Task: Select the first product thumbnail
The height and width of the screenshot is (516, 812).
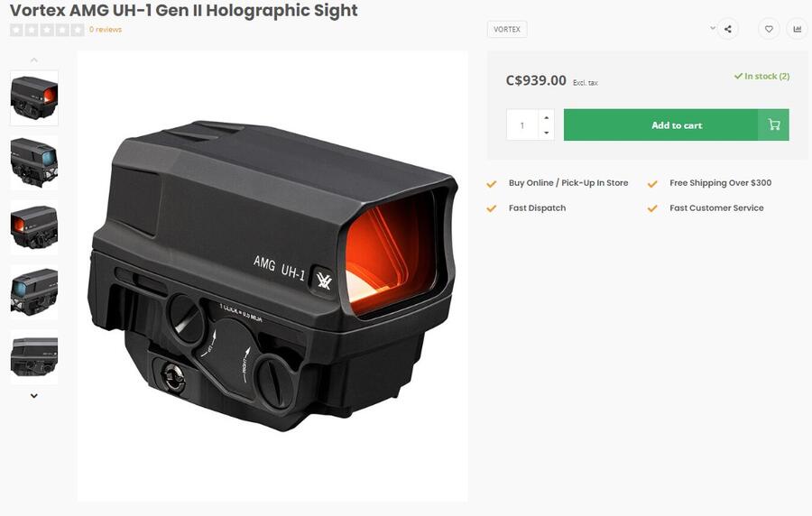Action: 34,97
